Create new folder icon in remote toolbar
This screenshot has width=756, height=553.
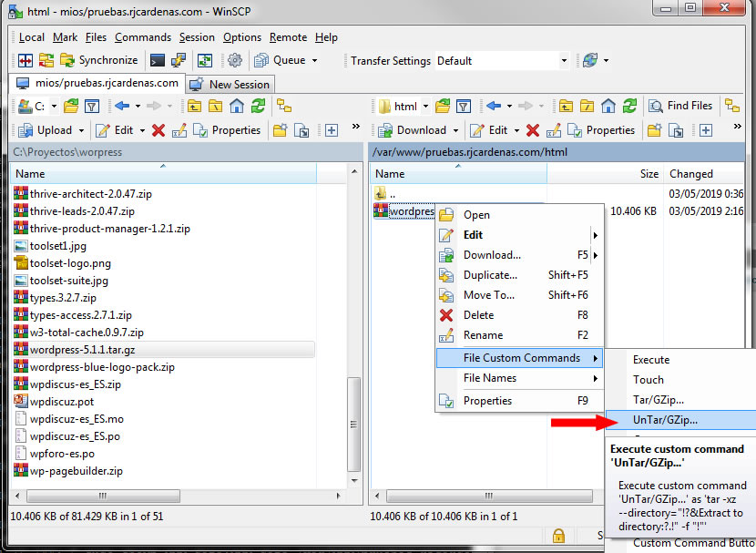[654, 130]
